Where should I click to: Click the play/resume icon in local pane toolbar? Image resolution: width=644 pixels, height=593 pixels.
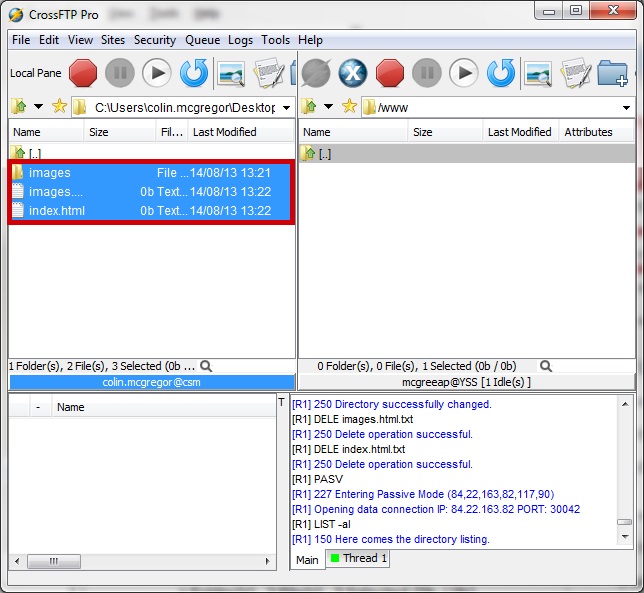pos(157,73)
